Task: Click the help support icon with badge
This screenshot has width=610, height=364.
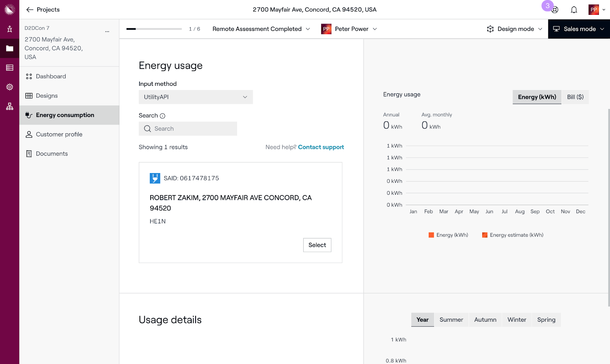Action: click(555, 10)
